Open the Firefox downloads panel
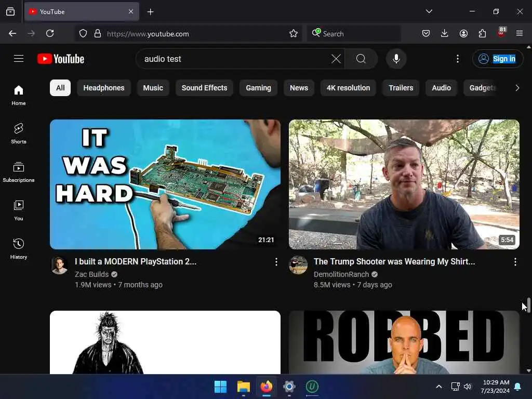This screenshot has width=532, height=399. (x=445, y=33)
